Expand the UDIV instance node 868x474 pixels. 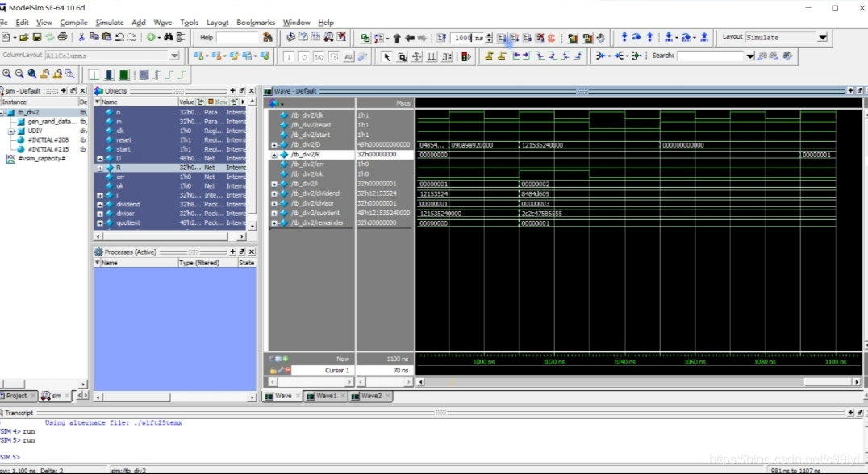coord(11,131)
